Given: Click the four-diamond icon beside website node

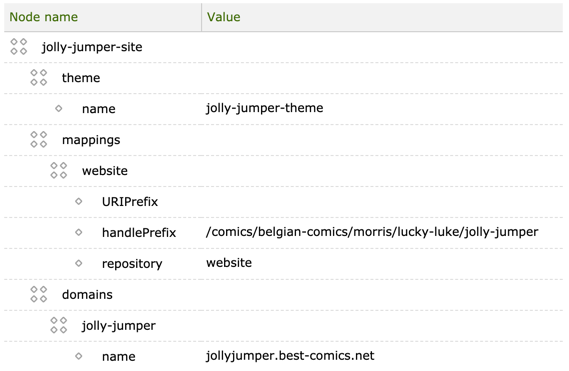Looking at the screenshot, I should point(58,170).
